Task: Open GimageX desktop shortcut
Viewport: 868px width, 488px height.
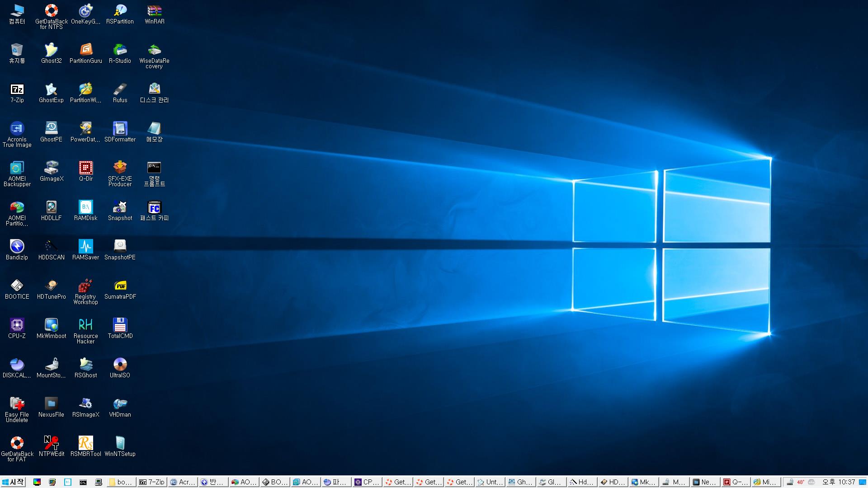Action: (x=52, y=171)
